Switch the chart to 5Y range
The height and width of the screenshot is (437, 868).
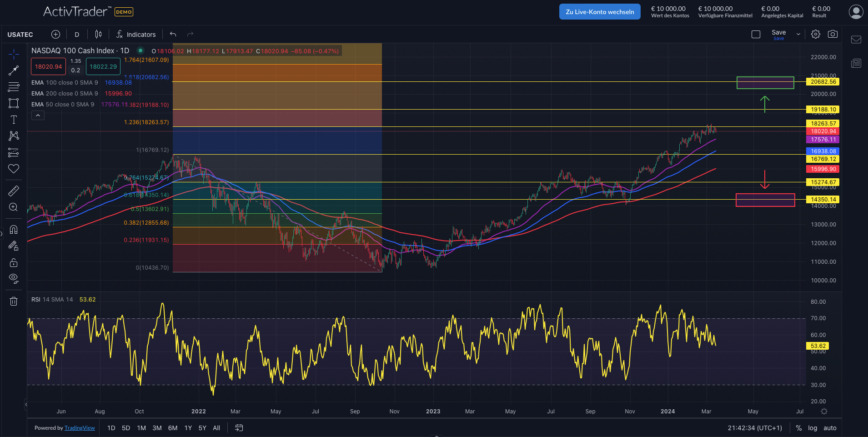coord(202,428)
